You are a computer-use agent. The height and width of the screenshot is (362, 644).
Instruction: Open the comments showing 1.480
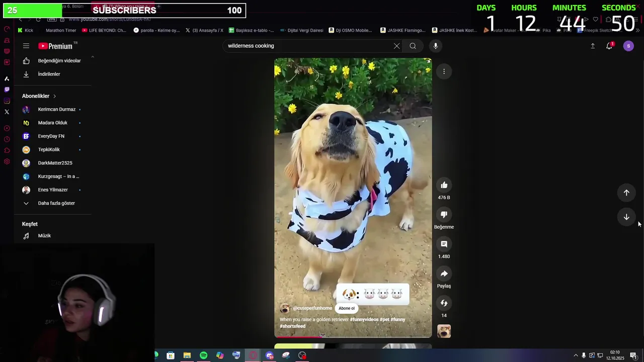coord(444,244)
